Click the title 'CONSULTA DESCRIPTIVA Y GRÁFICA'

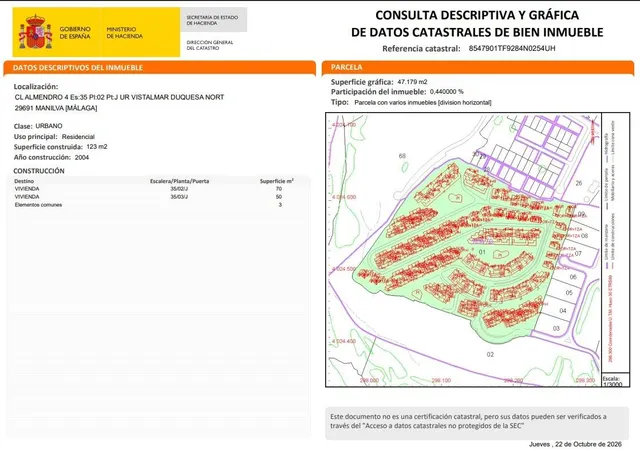pos(477,15)
